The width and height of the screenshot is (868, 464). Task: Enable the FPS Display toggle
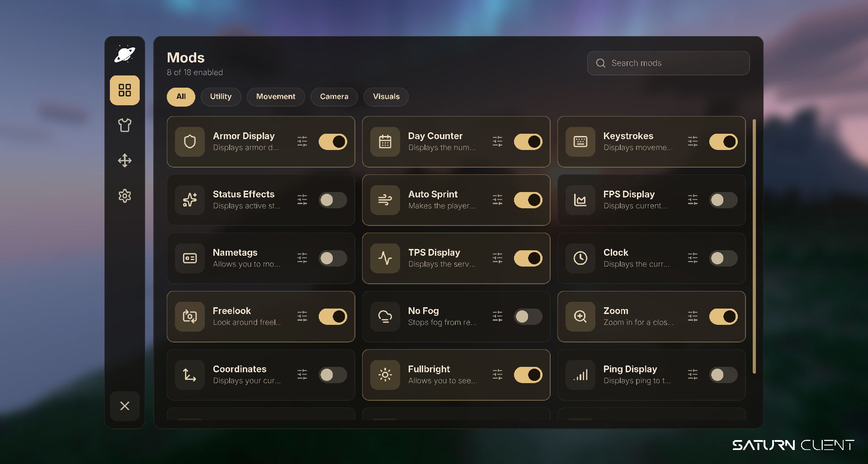(x=723, y=200)
